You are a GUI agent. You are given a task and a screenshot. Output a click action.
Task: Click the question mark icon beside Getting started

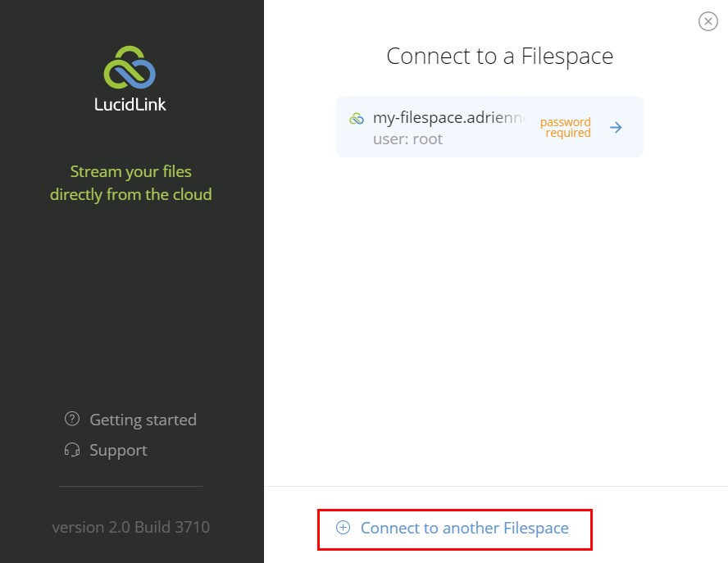click(x=72, y=420)
